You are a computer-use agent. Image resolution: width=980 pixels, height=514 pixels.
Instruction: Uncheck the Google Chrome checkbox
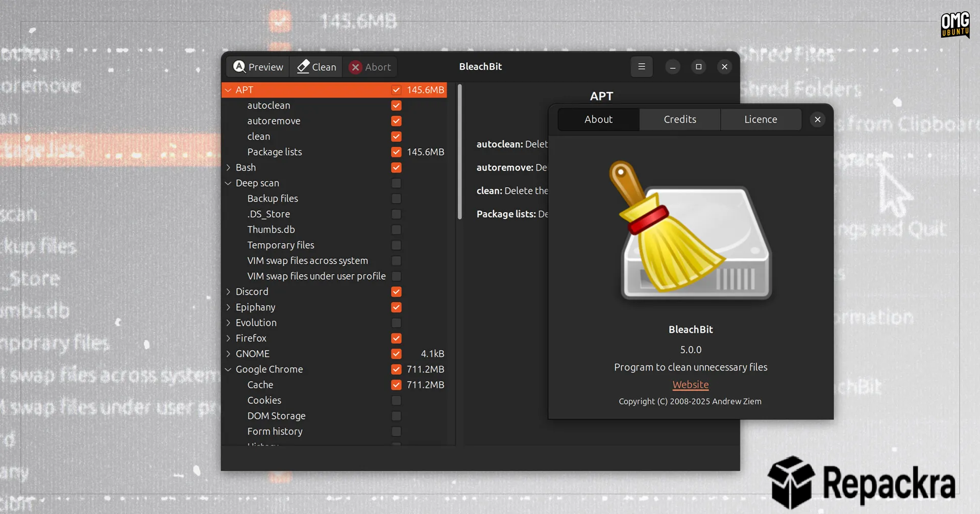tap(396, 369)
